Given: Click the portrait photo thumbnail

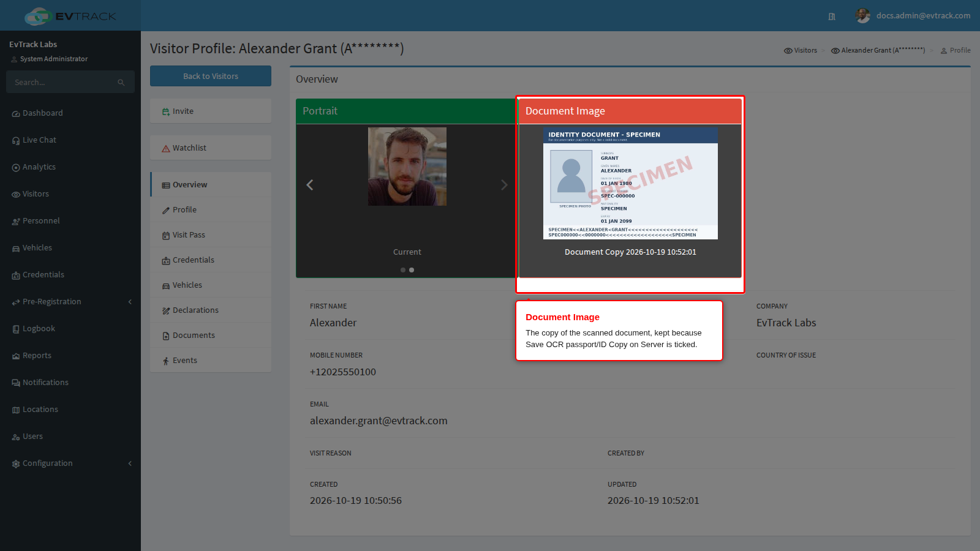Looking at the screenshot, I should point(407,167).
